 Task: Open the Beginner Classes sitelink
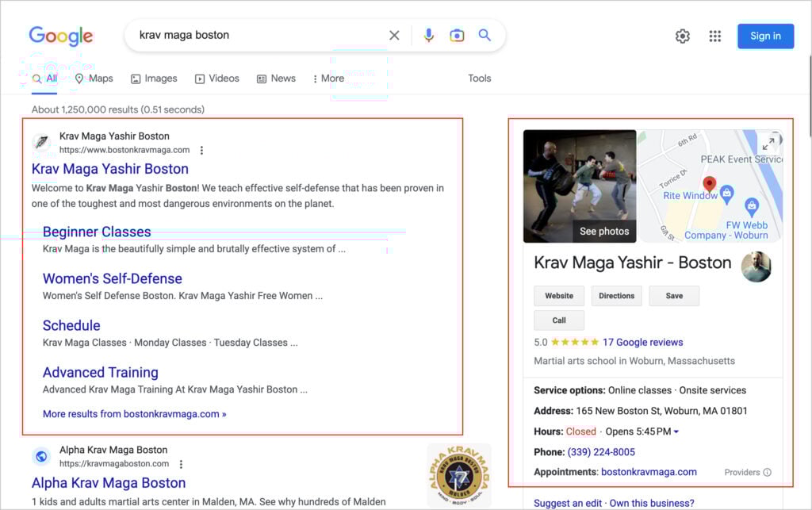[97, 232]
